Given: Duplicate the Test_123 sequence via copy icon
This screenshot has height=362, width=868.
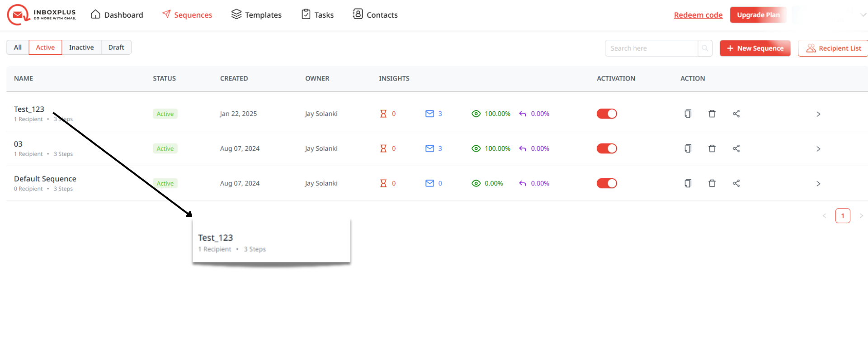Looking at the screenshot, I should (688, 114).
